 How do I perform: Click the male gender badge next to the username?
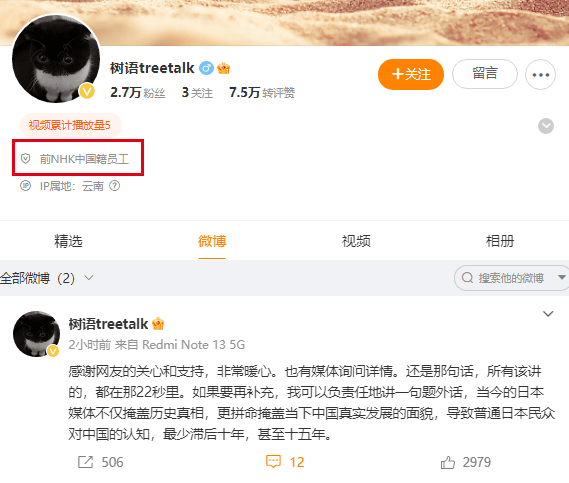pos(206,68)
